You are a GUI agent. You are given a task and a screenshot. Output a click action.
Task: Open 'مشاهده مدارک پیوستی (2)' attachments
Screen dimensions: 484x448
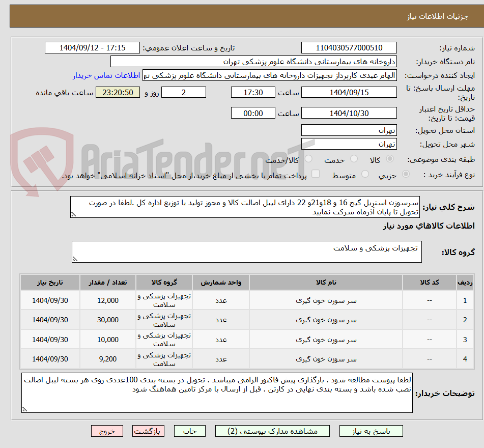click(x=272, y=431)
